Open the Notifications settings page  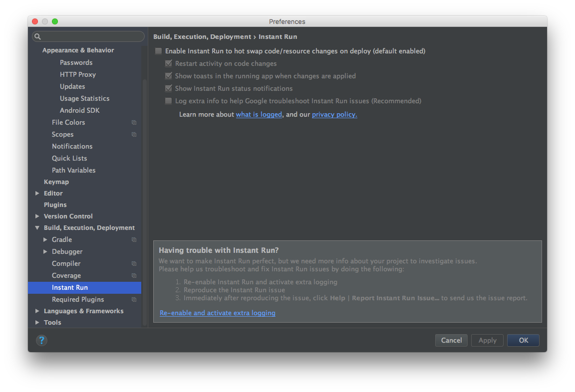pos(72,146)
